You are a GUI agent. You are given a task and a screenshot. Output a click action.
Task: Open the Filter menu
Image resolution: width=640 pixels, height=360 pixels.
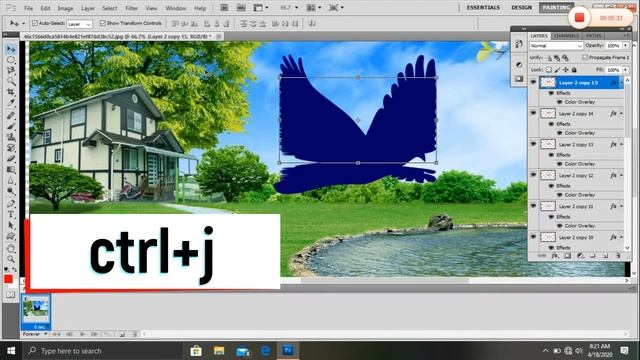131,8
